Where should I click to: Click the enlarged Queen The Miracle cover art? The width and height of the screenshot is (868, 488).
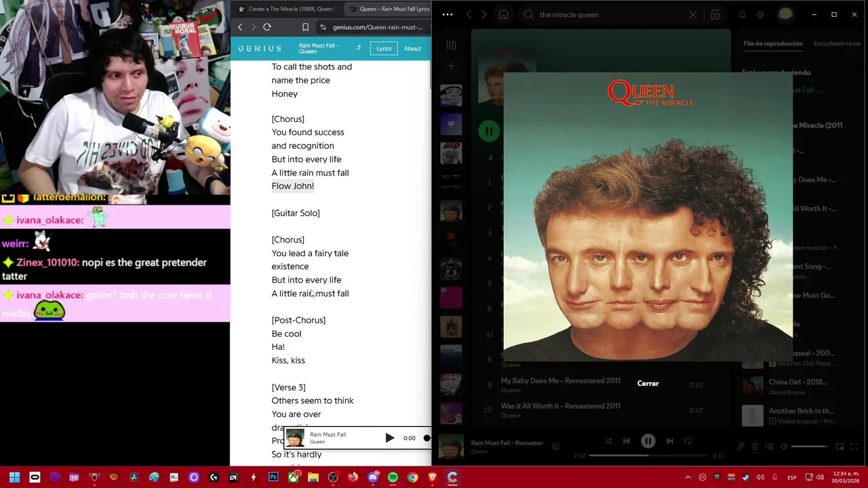pyautogui.click(x=648, y=217)
